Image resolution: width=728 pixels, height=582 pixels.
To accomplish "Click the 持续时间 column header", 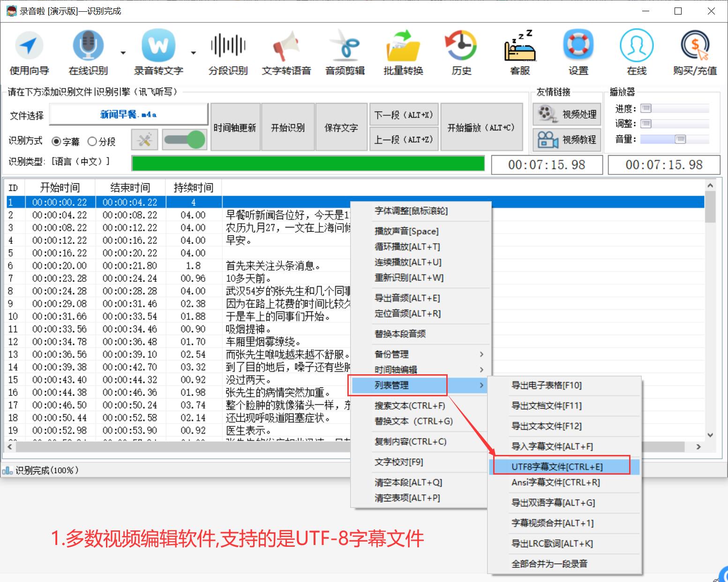I will tap(193, 188).
